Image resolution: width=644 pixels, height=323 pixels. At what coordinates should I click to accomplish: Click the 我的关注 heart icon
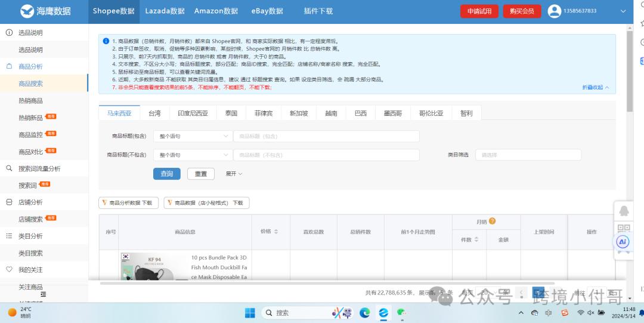click(x=8, y=269)
